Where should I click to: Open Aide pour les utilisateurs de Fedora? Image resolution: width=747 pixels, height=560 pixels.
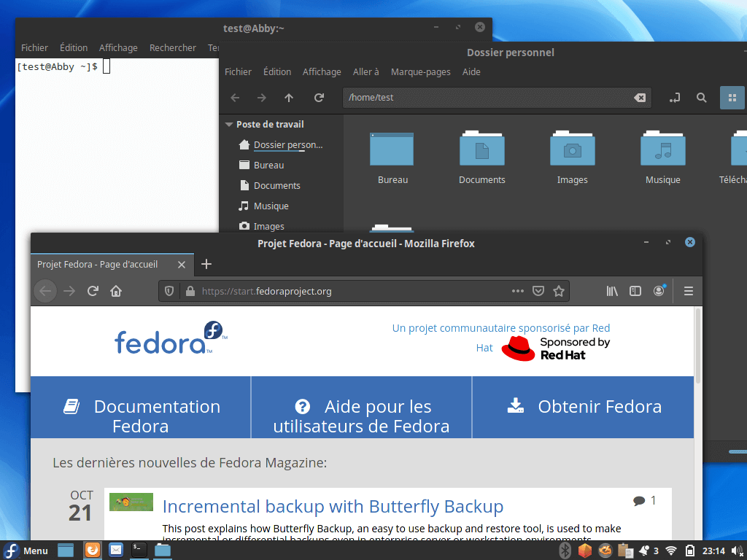click(362, 416)
